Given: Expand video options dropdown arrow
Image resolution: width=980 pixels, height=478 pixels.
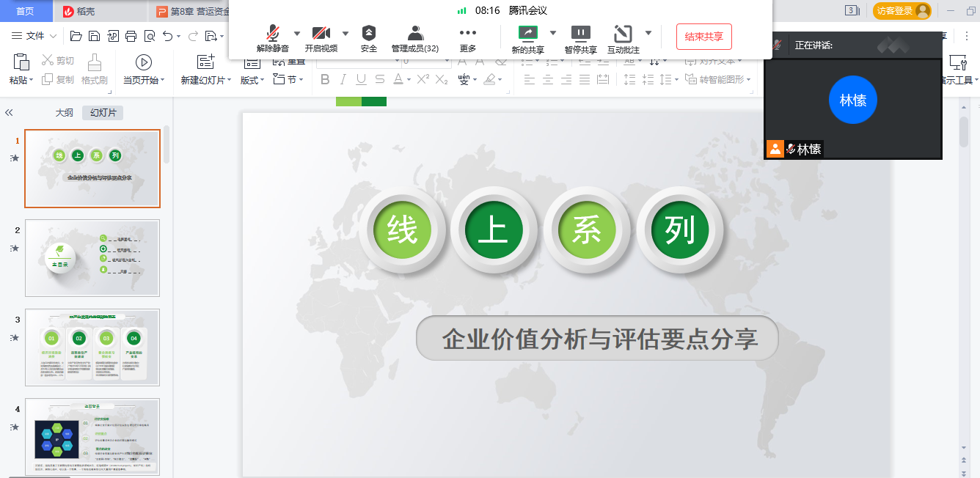Looking at the screenshot, I should [x=345, y=33].
